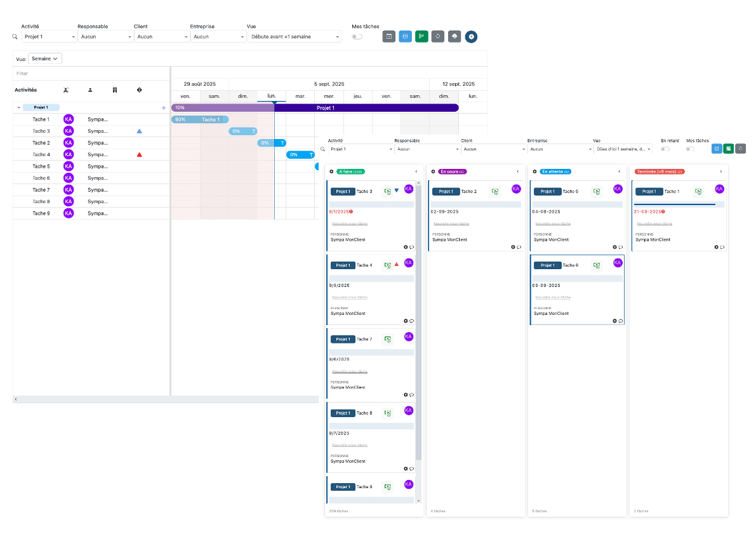The height and width of the screenshot is (546, 756).
Task: Open comment bubble on the Tache 2 card
Action: coord(519,247)
